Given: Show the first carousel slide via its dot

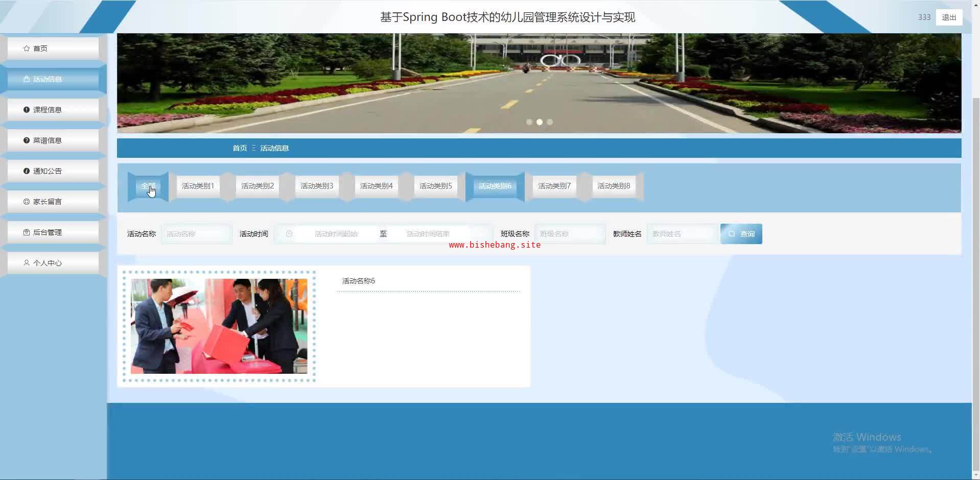Looking at the screenshot, I should pos(529,122).
